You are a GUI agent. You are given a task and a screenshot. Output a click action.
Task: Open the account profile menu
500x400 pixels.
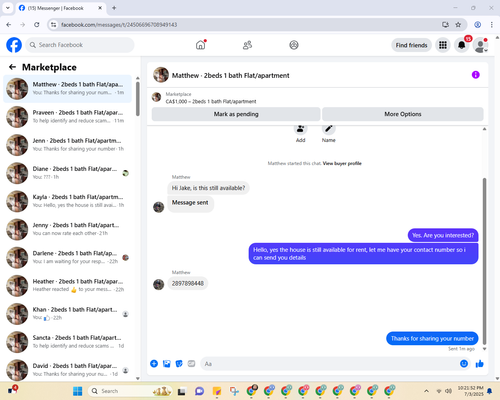480,46
